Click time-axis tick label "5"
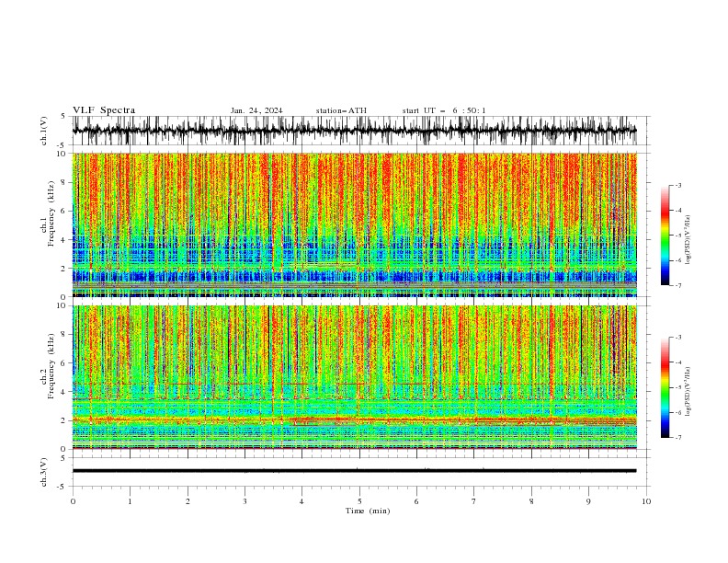This screenshot has width=728, height=563. [x=359, y=501]
